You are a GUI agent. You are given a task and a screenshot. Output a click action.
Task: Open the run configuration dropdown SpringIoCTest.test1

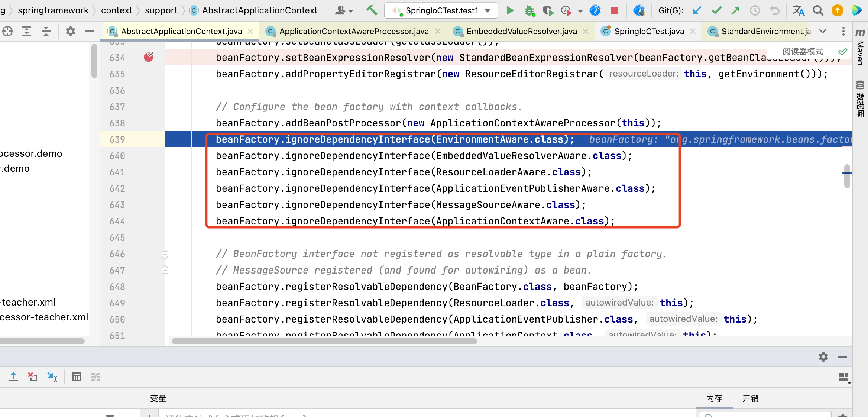click(x=441, y=10)
